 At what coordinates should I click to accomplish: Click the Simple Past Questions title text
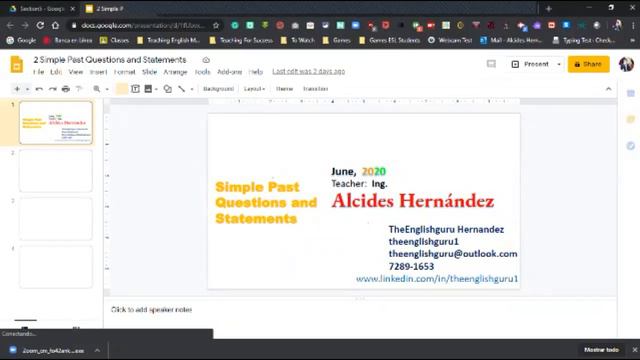[266, 202]
